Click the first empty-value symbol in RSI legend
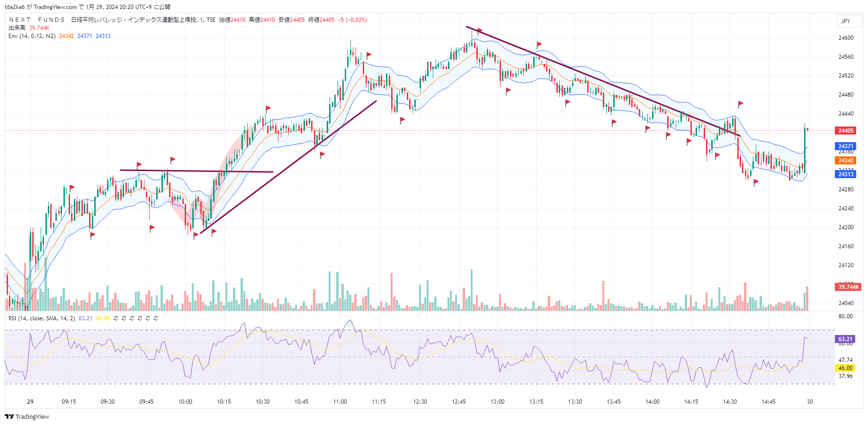This screenshot has height=425, width=868. point(116,318)
